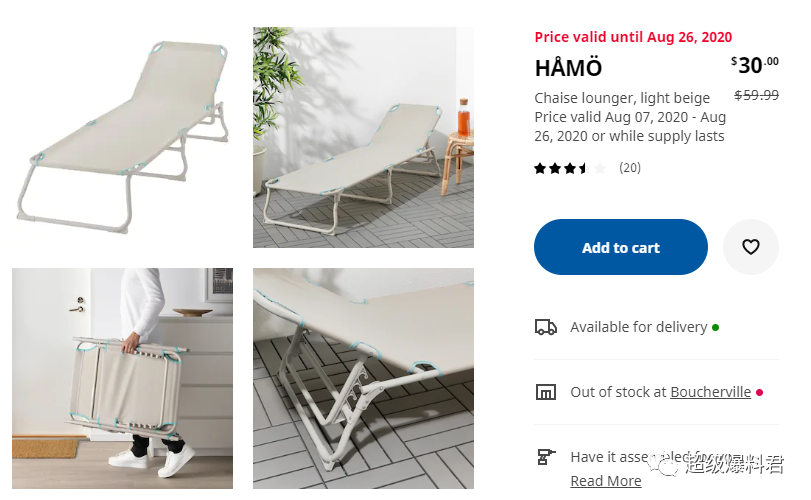The width and height of the screenshot is (811, 500).
Task: Click the store building icon
Action: (x=546, y=392)
